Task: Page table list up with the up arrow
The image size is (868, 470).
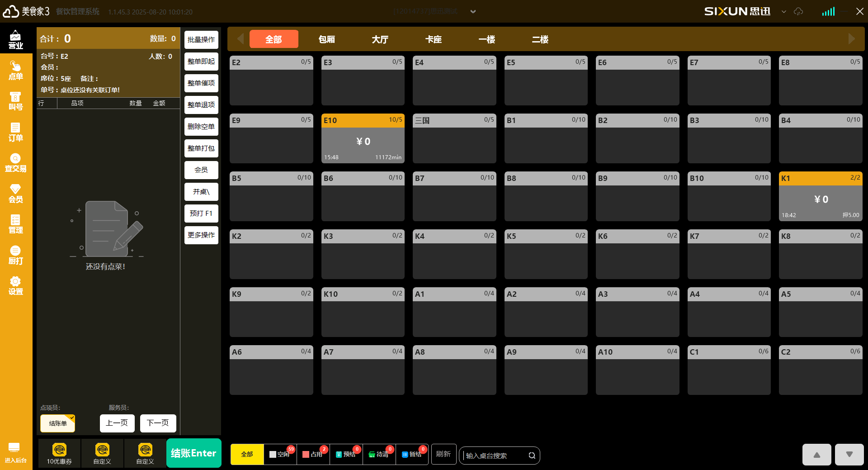Action: 817,455
